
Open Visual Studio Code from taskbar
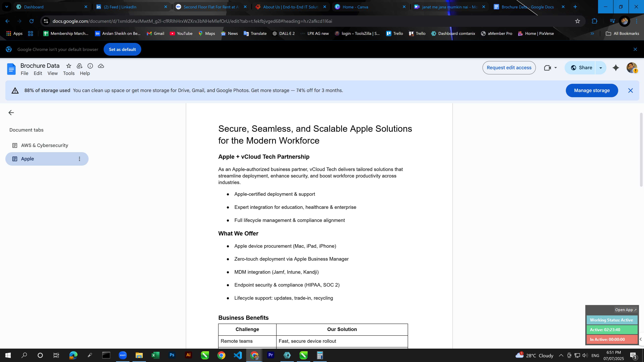[238, 355]
